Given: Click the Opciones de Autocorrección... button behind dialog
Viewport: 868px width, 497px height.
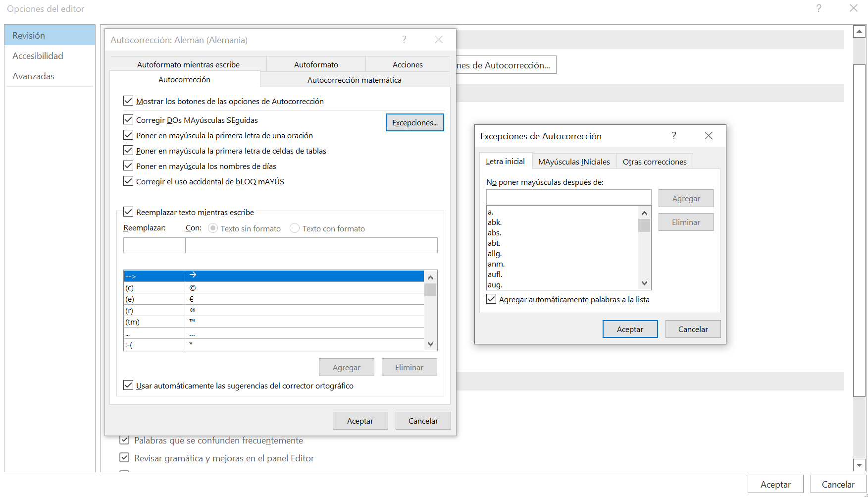Looking at the screenshot, I should [506, 65].
